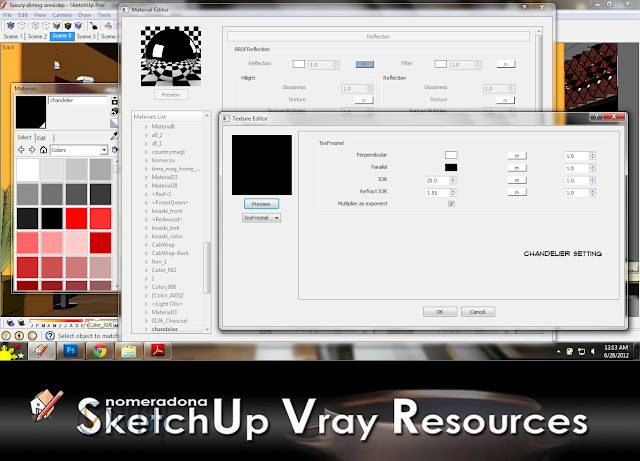Toggle the Multiplier as exponent checkbox
This screenshot has width=640, height=461.
coord(451,204)
